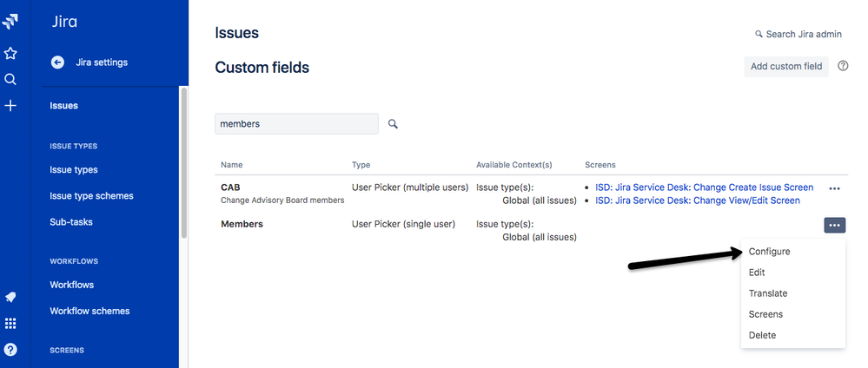
Task: Click the sidebar vertical scrollbar
Action: 184,163
